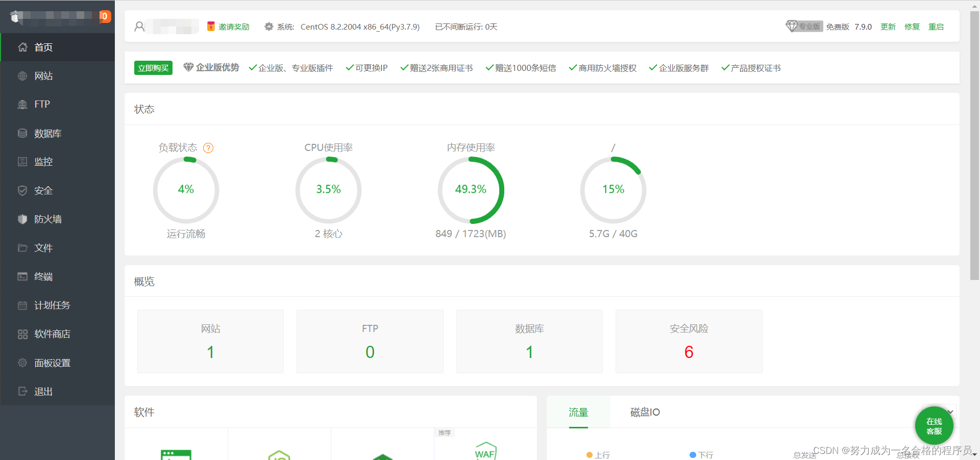Click the 负载状态 question mark help icon
980x460 pixels.
coord(208,148)
